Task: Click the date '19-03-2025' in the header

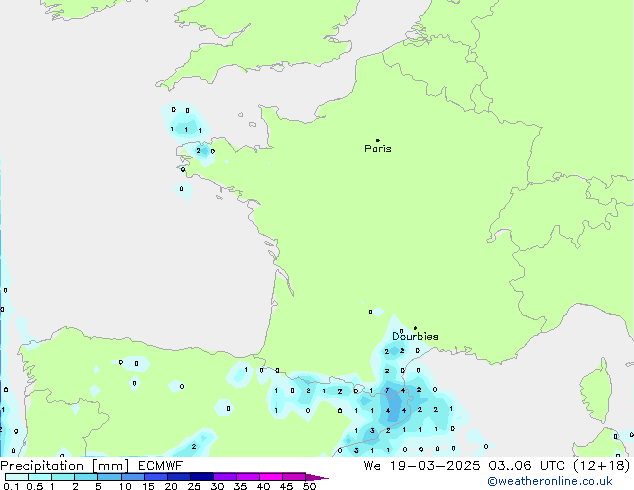Action: (435, 466)
